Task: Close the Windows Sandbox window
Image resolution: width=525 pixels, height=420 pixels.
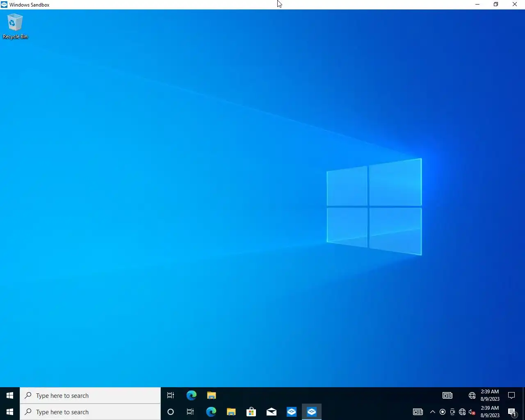Action: (515, 5)
